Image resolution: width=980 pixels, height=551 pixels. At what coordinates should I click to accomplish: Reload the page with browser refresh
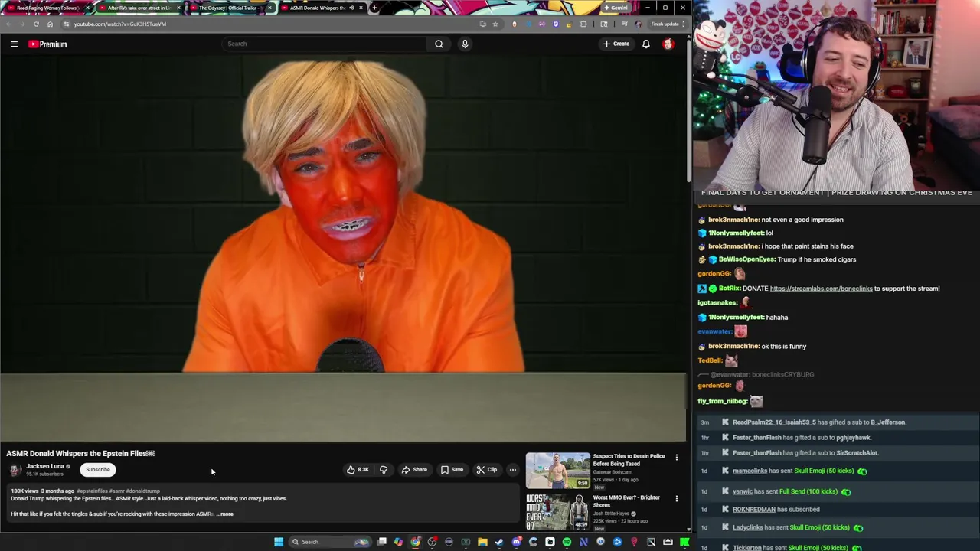coord(36,24)
